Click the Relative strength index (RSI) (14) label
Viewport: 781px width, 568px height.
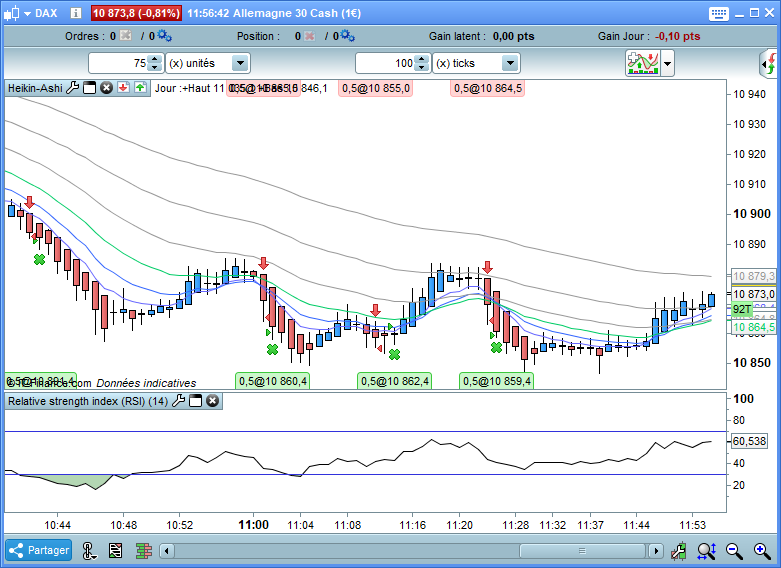[88, 401]
